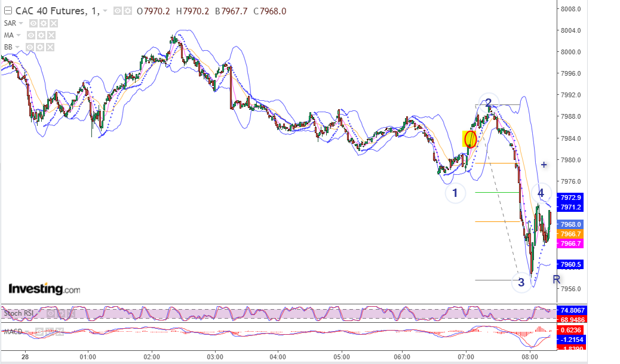The image size is (620, 364).
Task: Toggle MACD visibility eye icon
Action: 39,332
